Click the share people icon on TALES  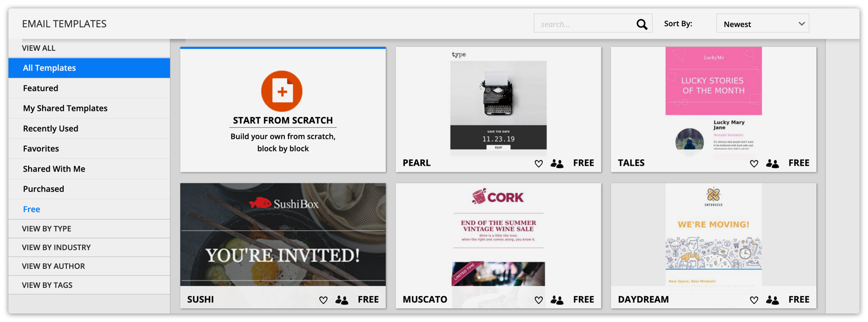(x=772, y=164)
